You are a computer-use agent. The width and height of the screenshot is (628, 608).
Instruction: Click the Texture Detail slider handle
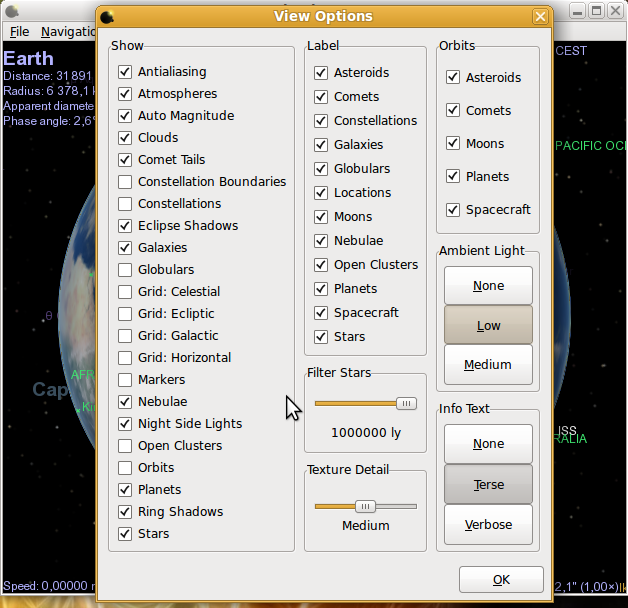click(x=365, y=506)
